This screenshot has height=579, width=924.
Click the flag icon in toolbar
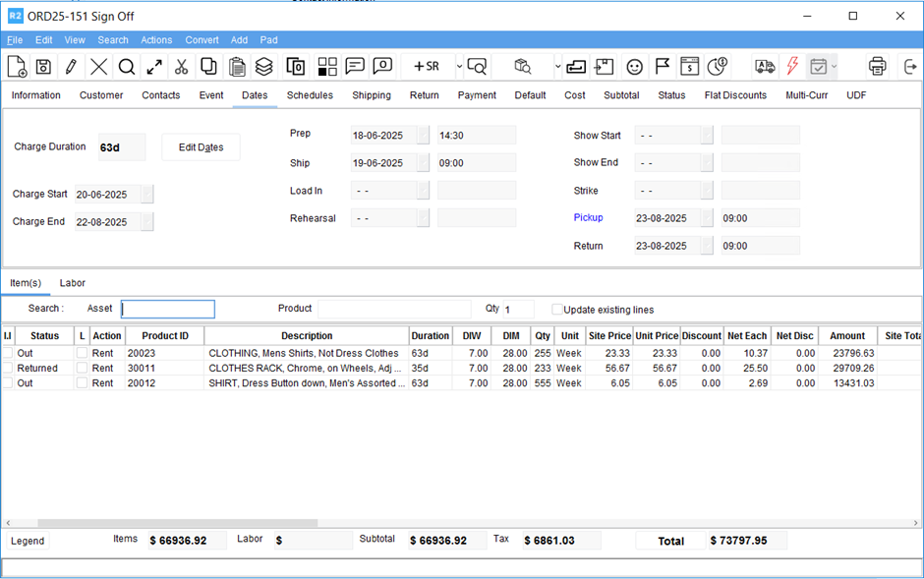[663, 67]
